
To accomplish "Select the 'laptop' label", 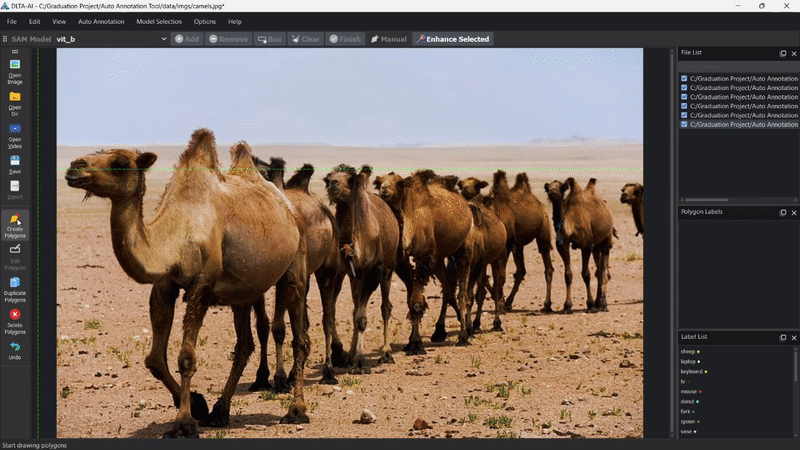I will (x=690, y=361).
